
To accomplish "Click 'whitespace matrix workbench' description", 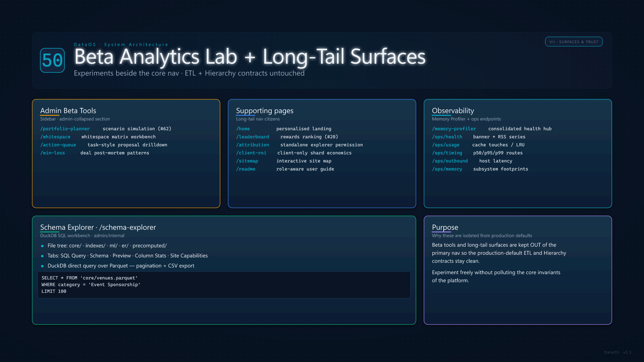I will click(118, 137).
